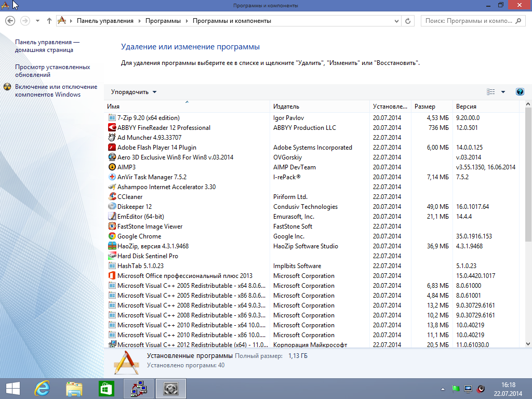The width and height of the screenshot is (532, 399).
Task: Open the Упорядочить dropdown menu
Action: (134, 92)
